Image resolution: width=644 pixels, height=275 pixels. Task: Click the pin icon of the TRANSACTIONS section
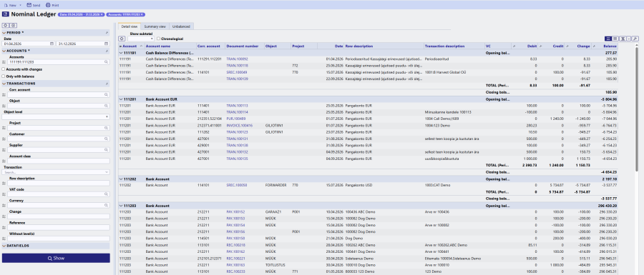107,84
